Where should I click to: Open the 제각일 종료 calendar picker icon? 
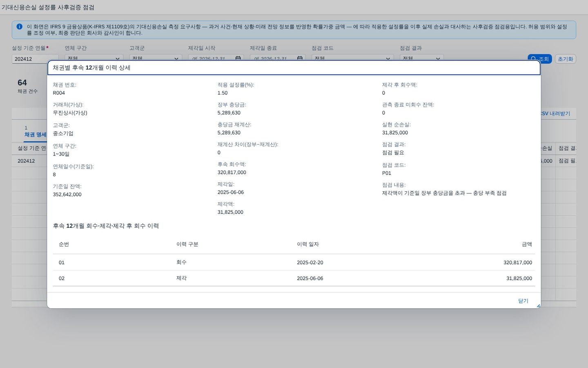tap(300, 58)
